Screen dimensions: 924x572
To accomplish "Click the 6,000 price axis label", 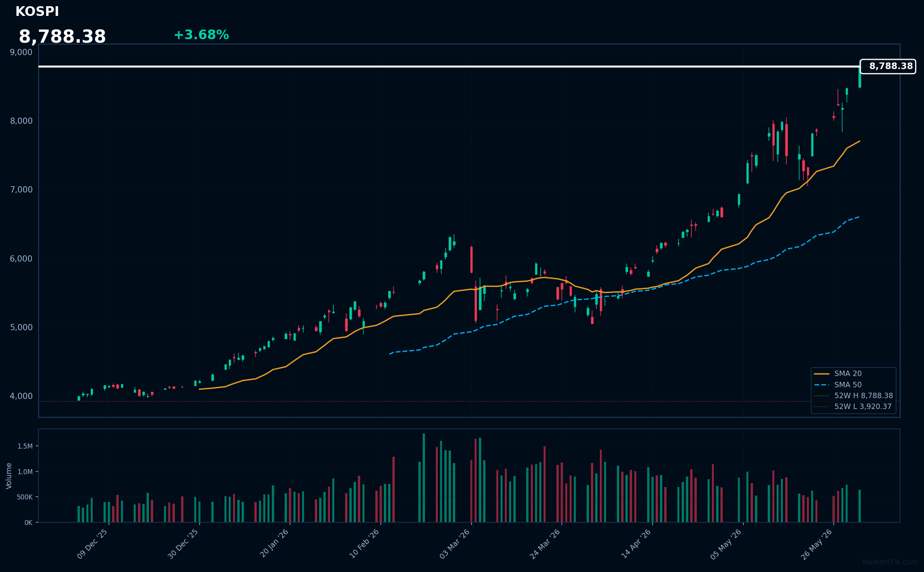I will coord(21,259).
